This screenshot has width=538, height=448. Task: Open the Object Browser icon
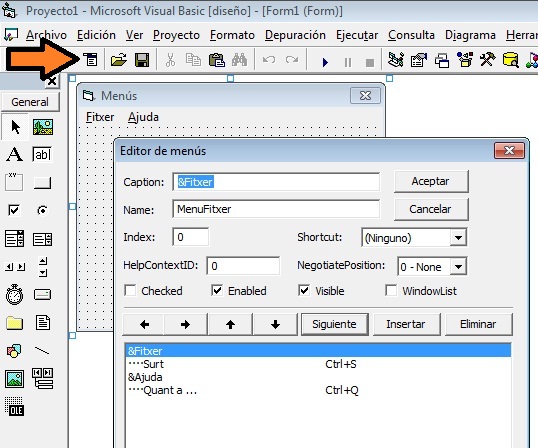(x=465, y=60)
